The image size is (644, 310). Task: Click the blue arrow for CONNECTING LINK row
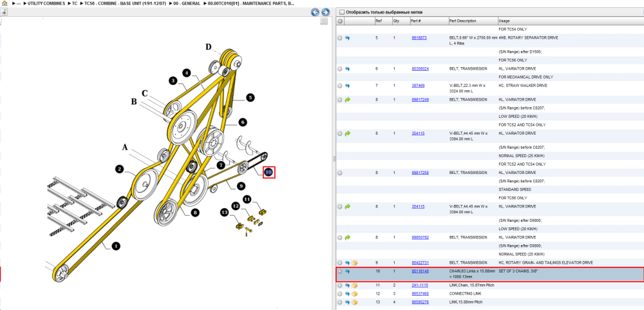(348, 294)
